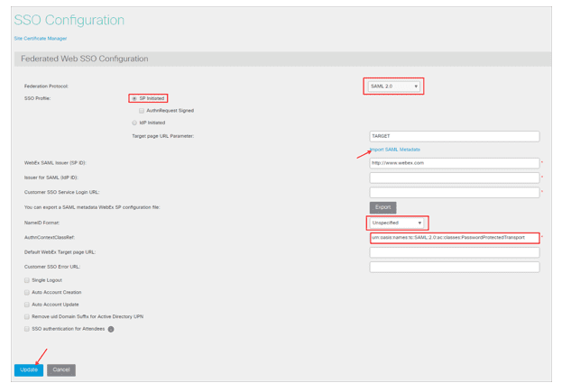Screen dimensions: 562x392
Task: Click the info icon beside SSO authentication for Attendees
Action: [x=111, y=329]
